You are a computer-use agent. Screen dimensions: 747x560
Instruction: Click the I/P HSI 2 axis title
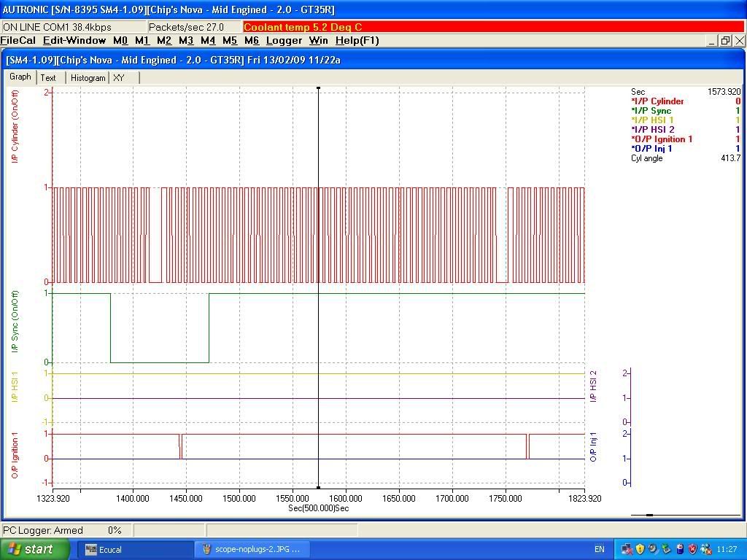coord(593,386)
